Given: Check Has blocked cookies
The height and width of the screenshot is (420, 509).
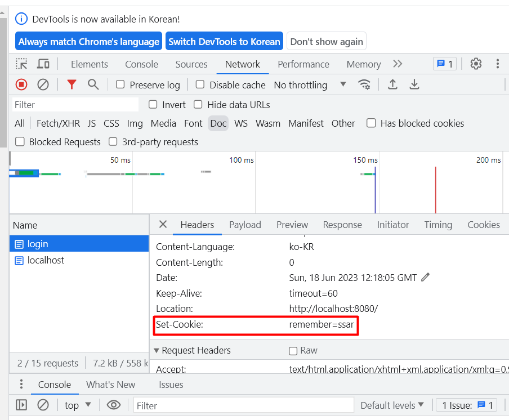Looking at the screenshot, I should pos(371,123).
